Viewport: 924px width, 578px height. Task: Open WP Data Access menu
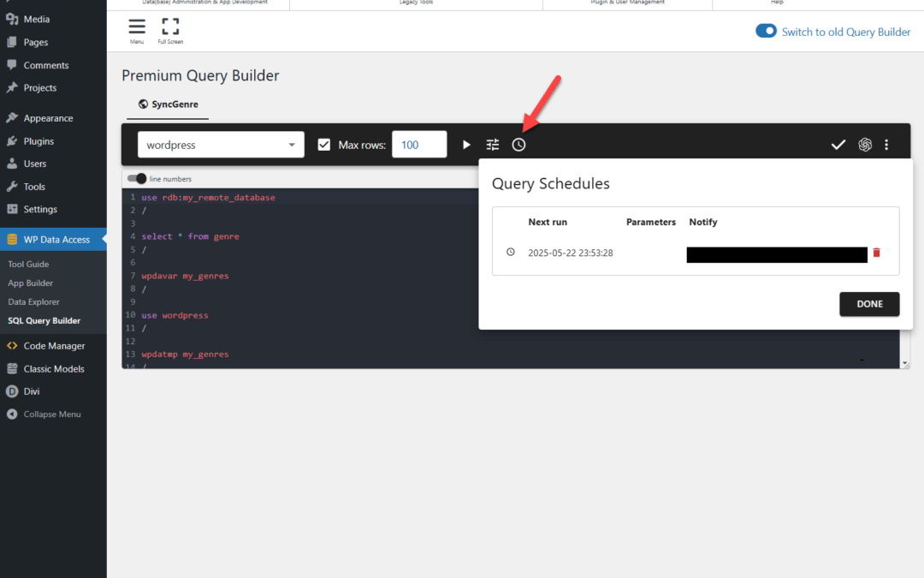[56, 240]
